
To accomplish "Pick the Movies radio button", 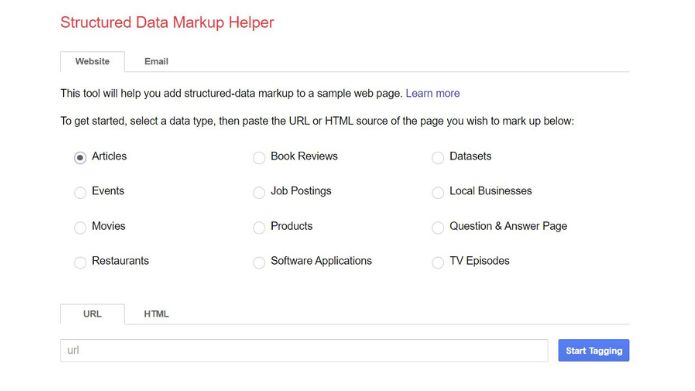I will (80, 227).
